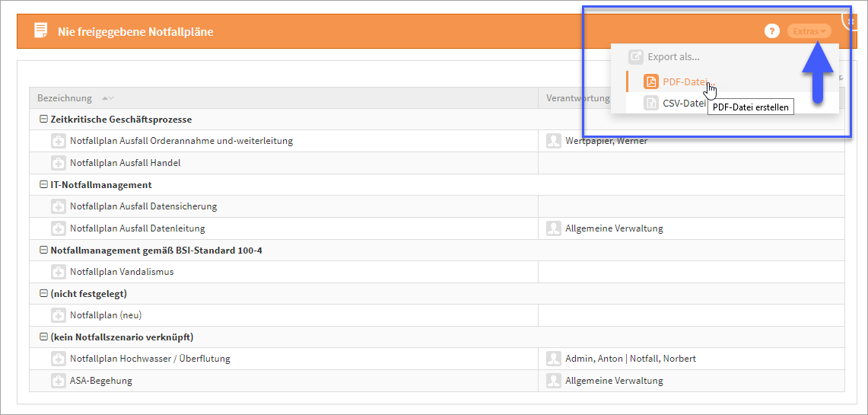Open the Extras dropdown menu

pyautogui.click(x=809, y=31)
